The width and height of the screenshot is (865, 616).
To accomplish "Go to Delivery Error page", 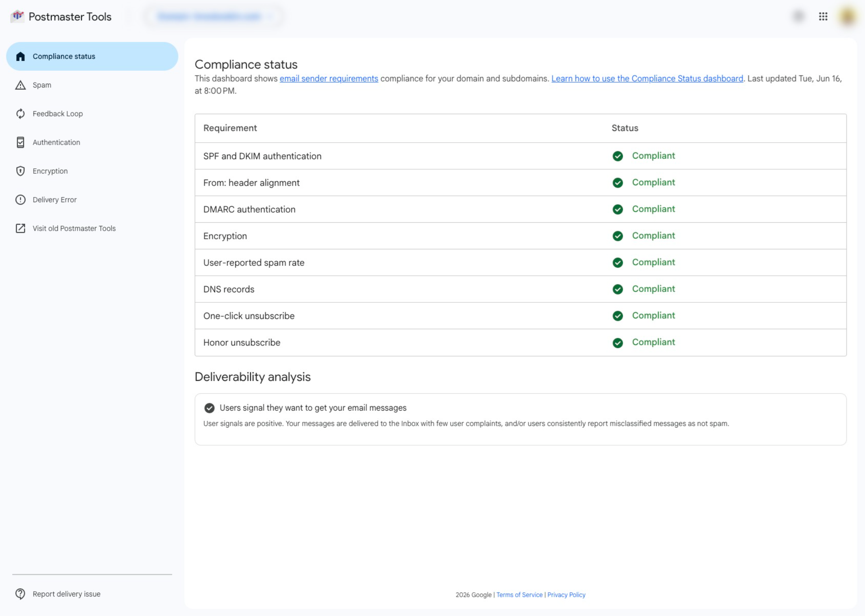I will (92, 200).
